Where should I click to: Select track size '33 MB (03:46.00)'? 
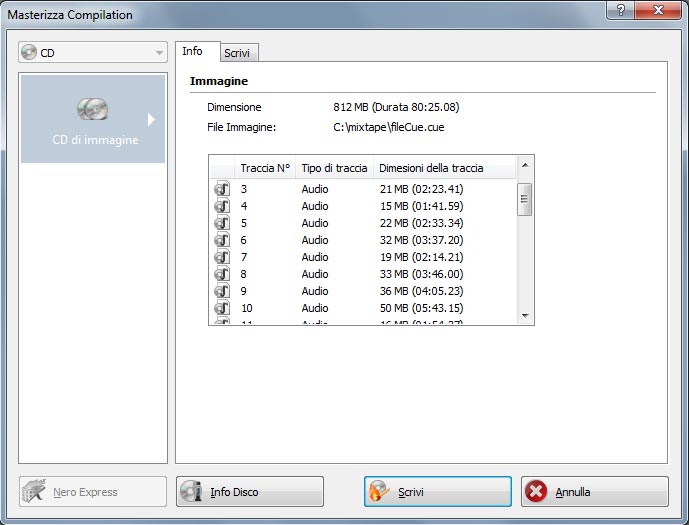(x=421, y=274)
